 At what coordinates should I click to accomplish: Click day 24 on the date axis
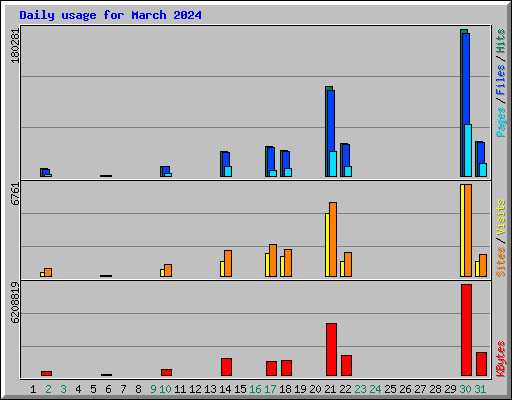[x=375, y=389]
